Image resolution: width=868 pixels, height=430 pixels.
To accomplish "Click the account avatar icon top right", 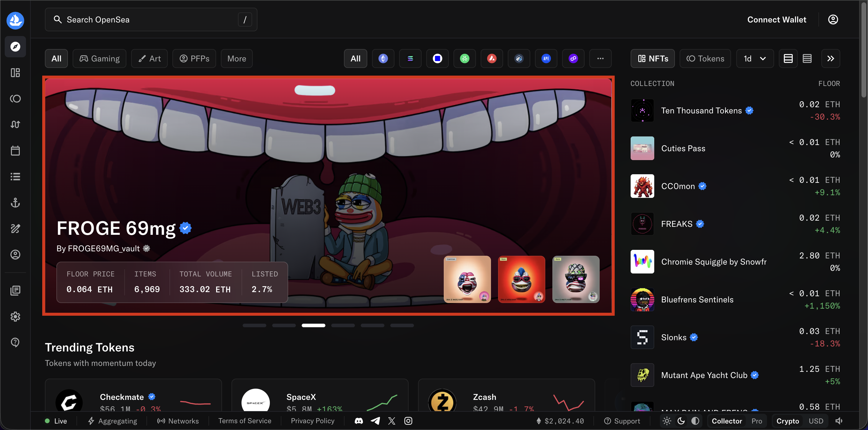I will (x=833, y=19).
